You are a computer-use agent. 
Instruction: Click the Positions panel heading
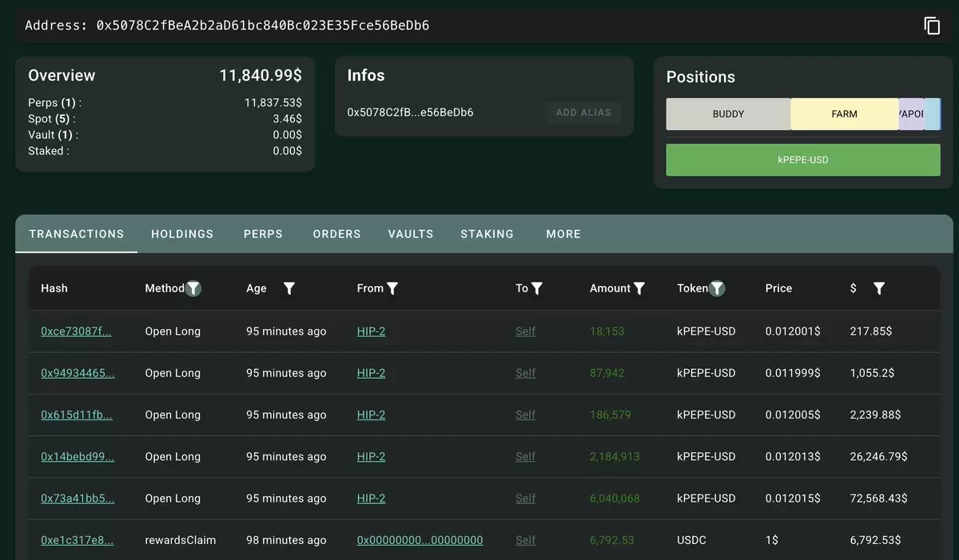click(x=701, y=77)
